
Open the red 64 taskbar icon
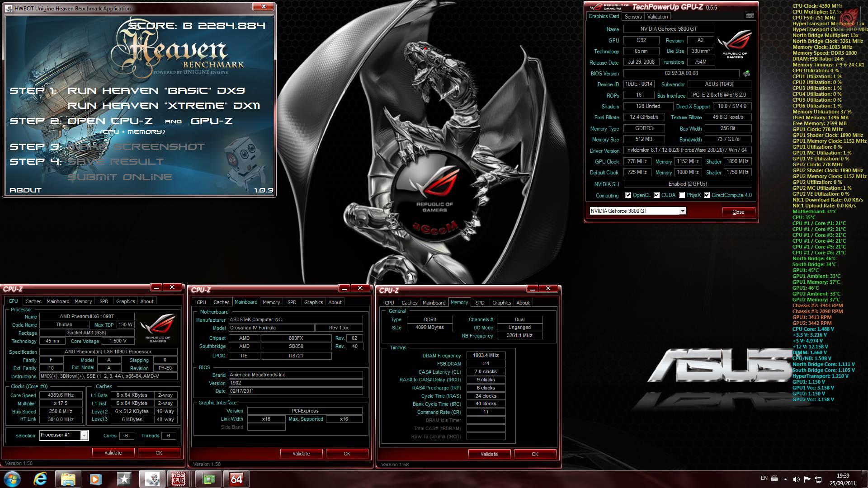tap(236, 479)
